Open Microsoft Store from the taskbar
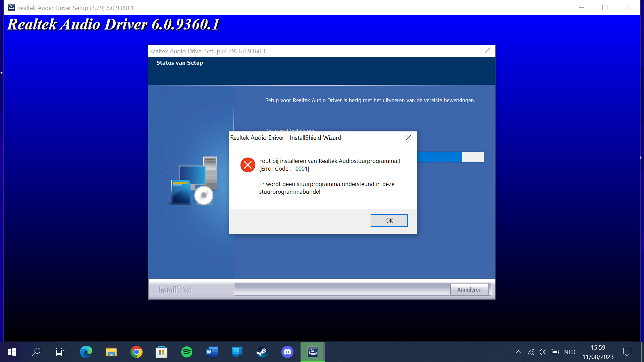 pyautogui.click(x=161, y=352)
